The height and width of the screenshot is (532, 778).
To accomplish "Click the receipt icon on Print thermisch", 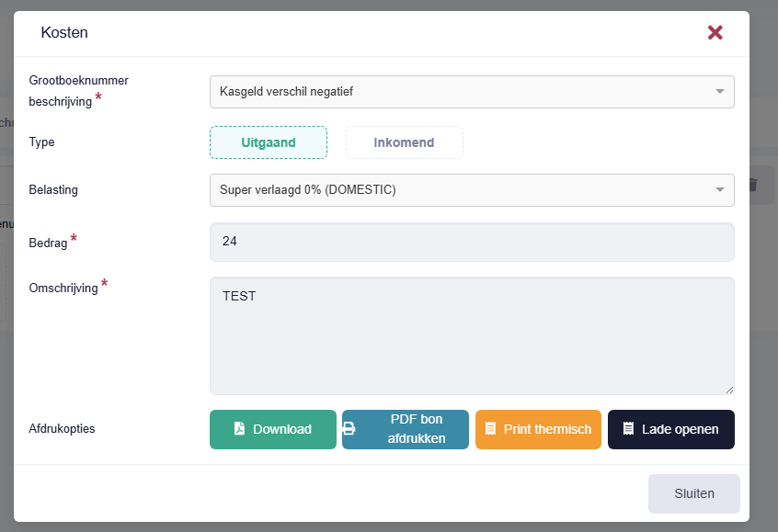I will (490, 429).
